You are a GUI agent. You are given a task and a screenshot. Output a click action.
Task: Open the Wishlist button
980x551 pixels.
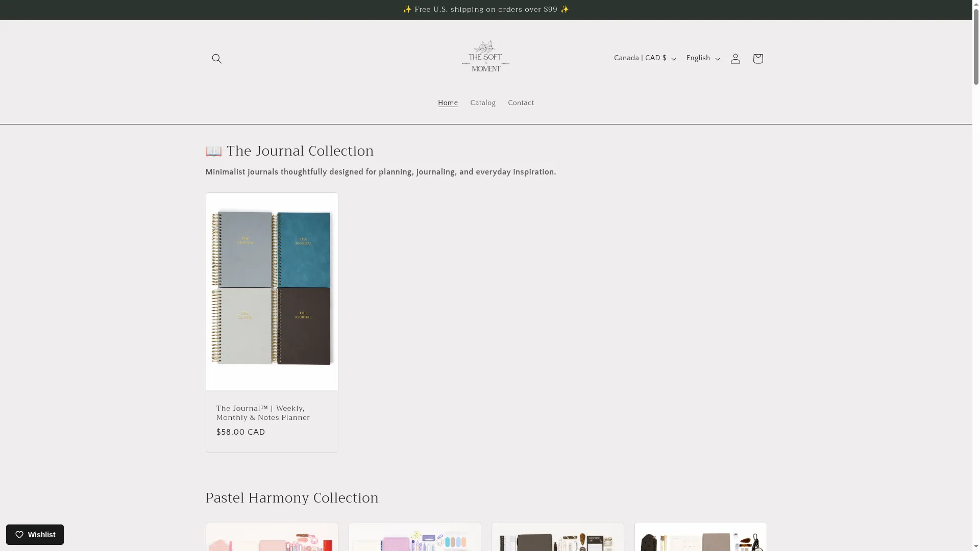(35, 535)
